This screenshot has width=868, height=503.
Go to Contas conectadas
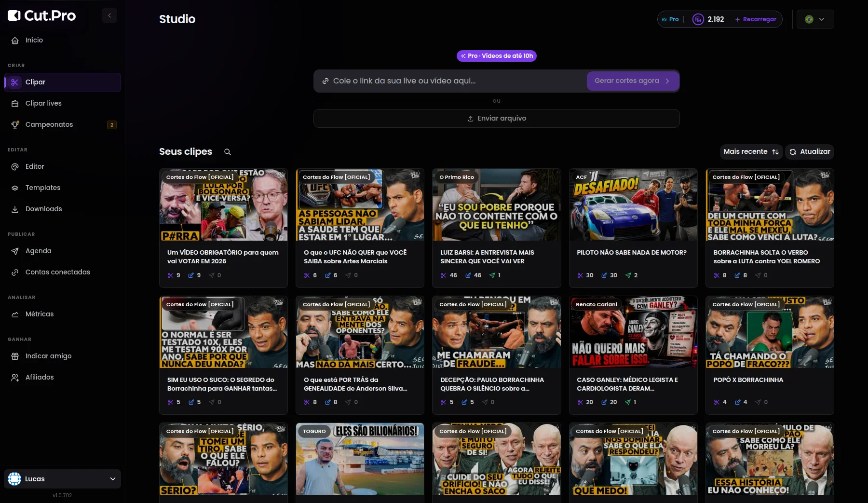pyautogui.click(x=62, y=272)
